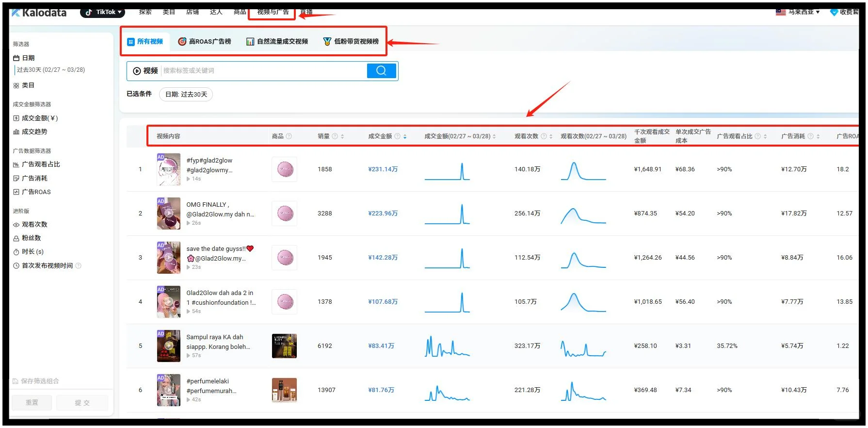Switch to the 所有视频 tab
The image size is (868, 428).
[x=145, y=41]
